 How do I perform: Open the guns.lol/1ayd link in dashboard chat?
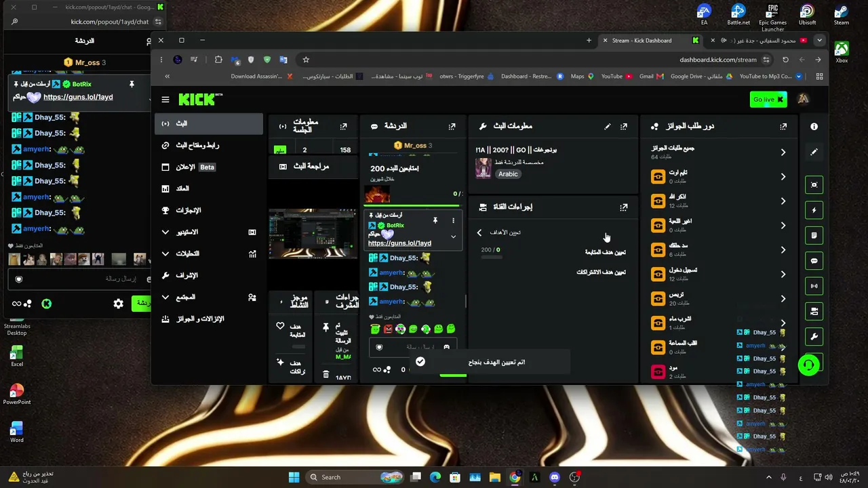(399, 243)
